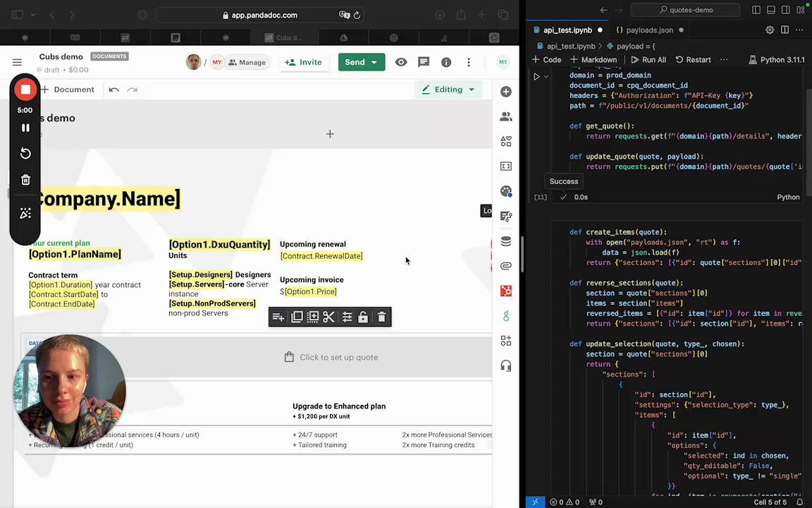Stop the screen recording with the red button

pyautogui.click(x=25, y=90)
